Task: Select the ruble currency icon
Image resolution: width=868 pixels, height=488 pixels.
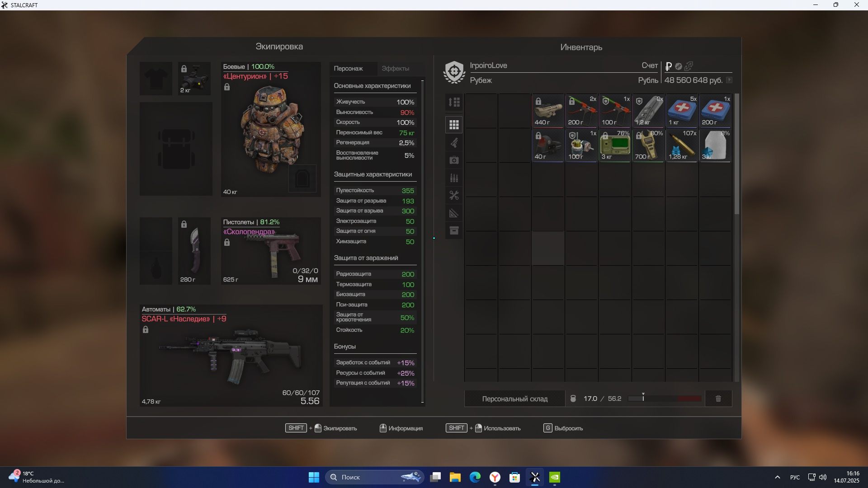Action: (669, 66)
